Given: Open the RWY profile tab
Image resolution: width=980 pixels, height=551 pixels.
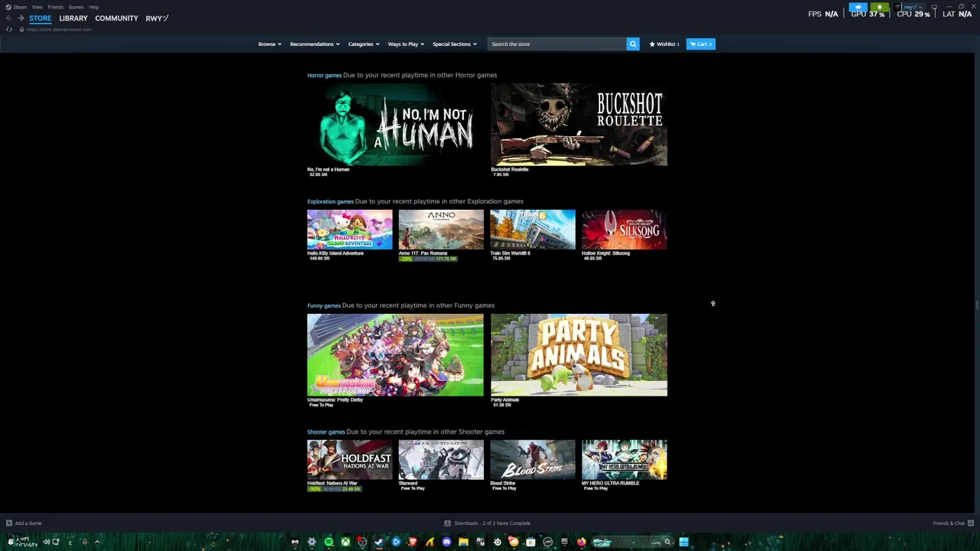Looking at the screenshot, I should click(157, 18).
